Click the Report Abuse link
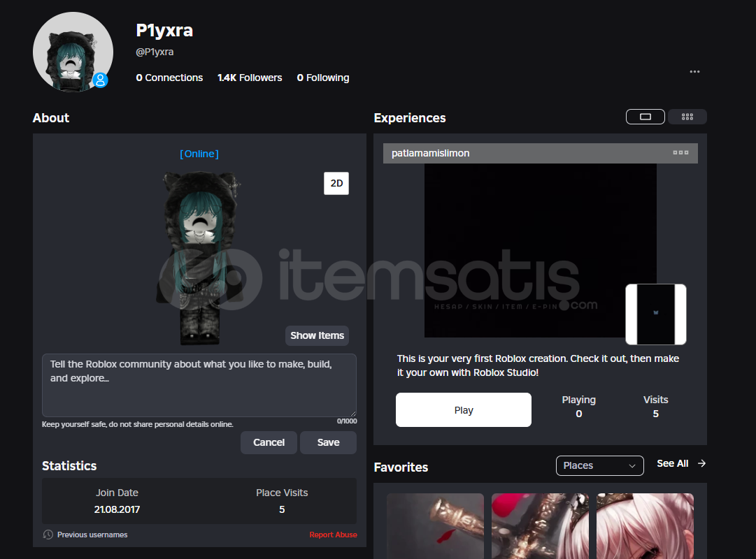This screenshot has height=559, width=756. click(333, 535)
